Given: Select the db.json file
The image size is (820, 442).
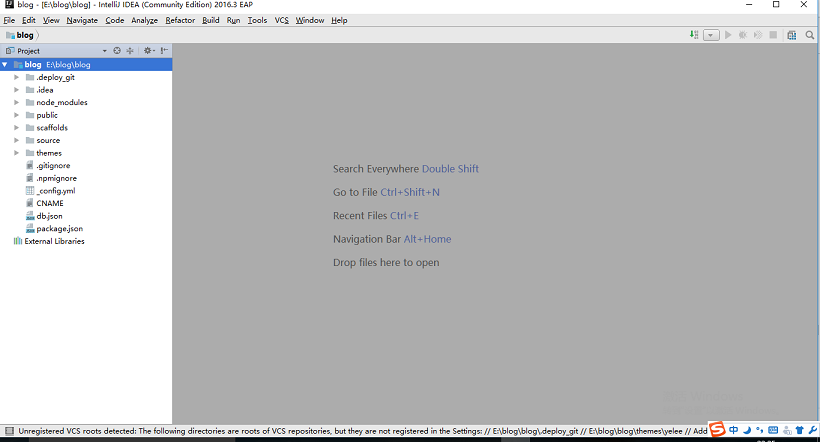Looking at the screenshot, I should [x=49, y=216].
